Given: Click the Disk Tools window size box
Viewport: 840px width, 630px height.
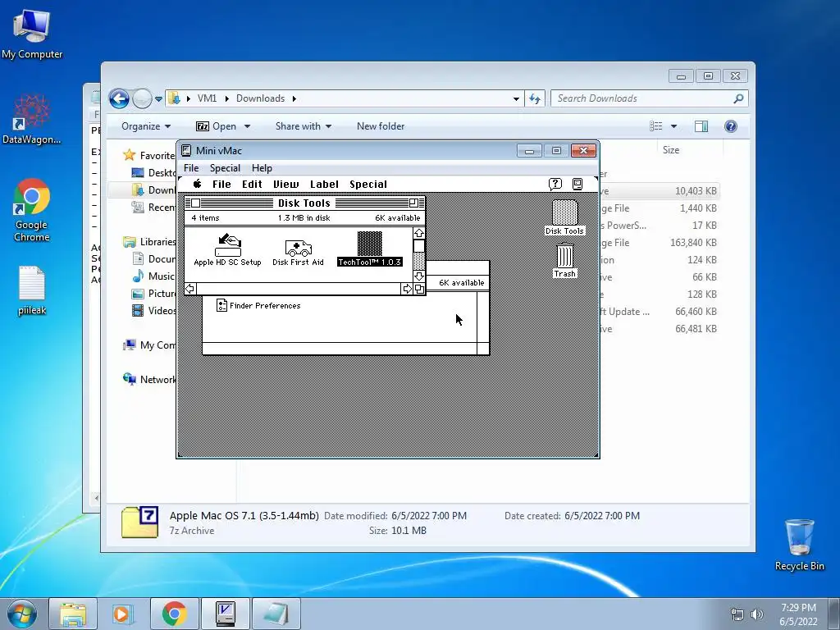Looking at the screenshot, I should (x=419, y=290).
